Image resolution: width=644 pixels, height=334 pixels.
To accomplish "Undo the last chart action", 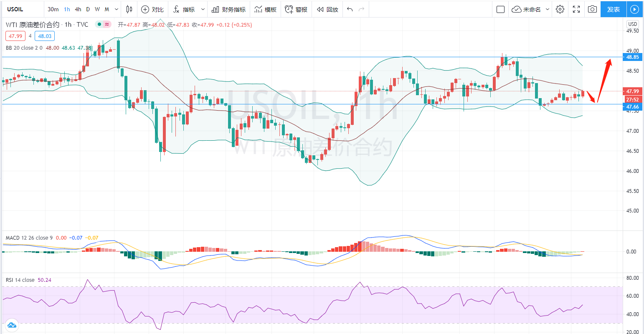I will click(350, 9).
